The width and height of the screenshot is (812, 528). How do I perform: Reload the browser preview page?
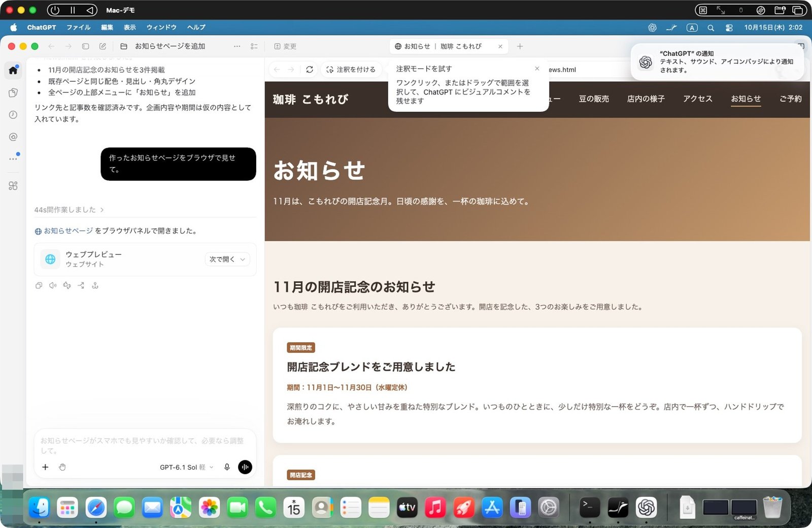pyautogui.click(x=310, y=70)
